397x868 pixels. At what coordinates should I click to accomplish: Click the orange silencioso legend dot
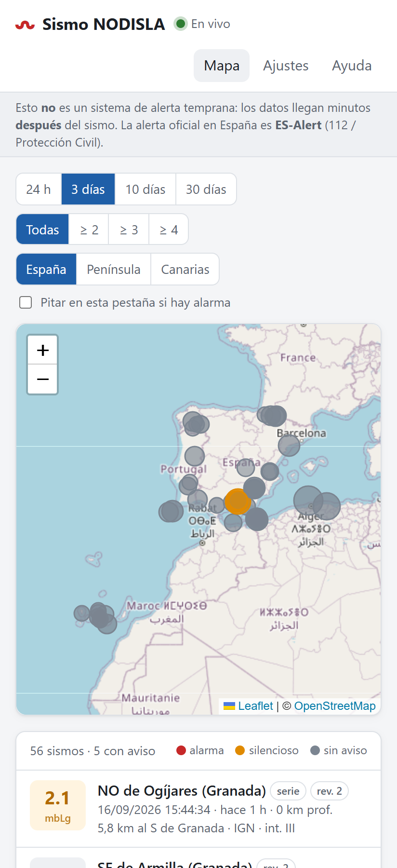click(x=240, y=750)
